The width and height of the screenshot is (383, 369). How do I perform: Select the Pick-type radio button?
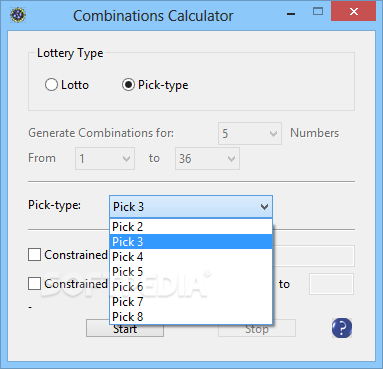coord(128,85)
